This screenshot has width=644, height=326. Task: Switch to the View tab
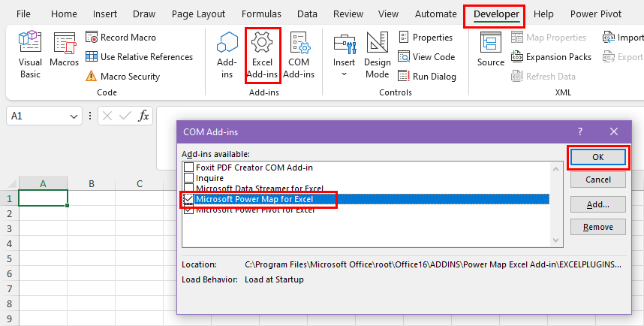click(x=388, y=14)
